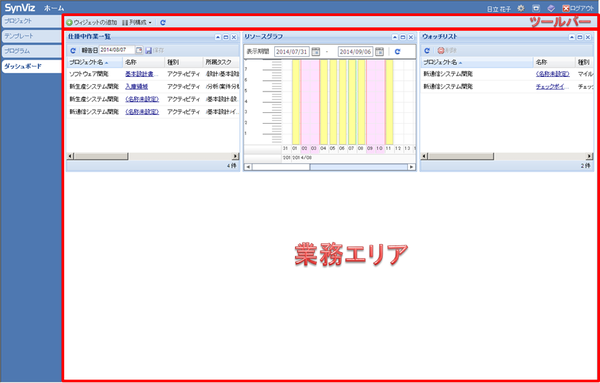The height and width of the screenshot is (383, 600).
Task: Select the ダッシュボード tab
Action: pos(31,66)
